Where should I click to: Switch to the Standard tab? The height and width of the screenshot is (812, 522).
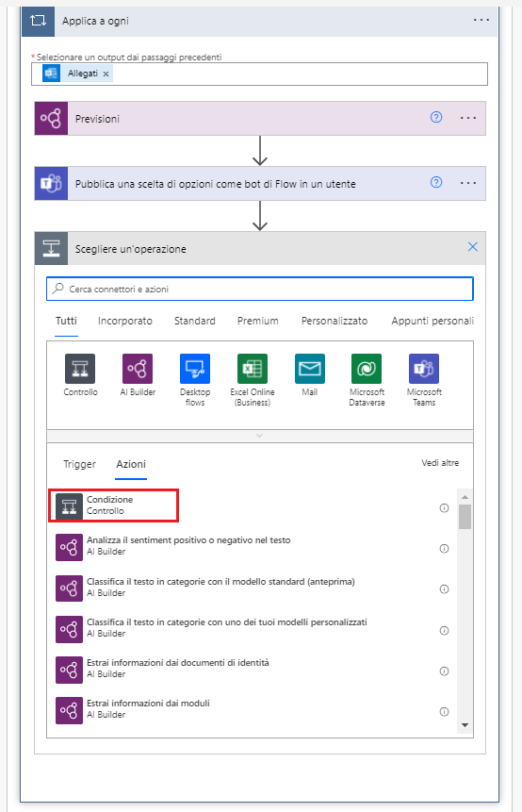point(194,321)
